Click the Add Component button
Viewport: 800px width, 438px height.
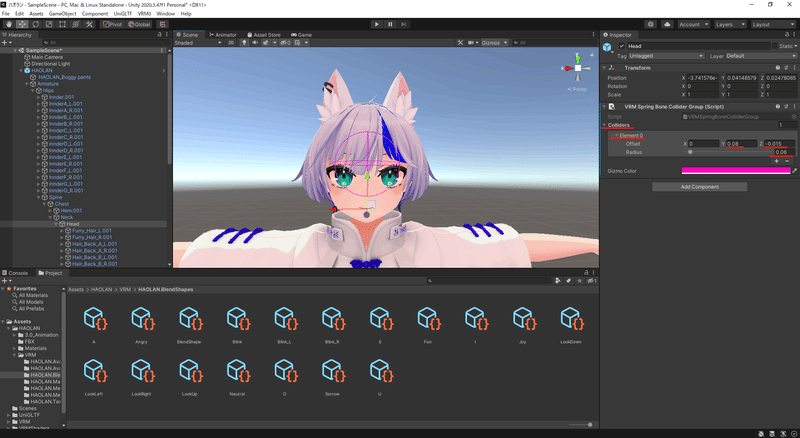(x=699, y=187)
